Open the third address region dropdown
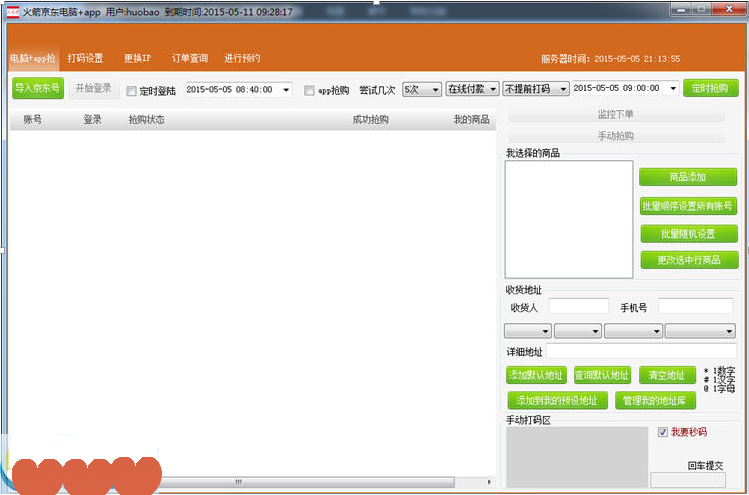Viewport: 749px width, 495px height. coord(633,331)
